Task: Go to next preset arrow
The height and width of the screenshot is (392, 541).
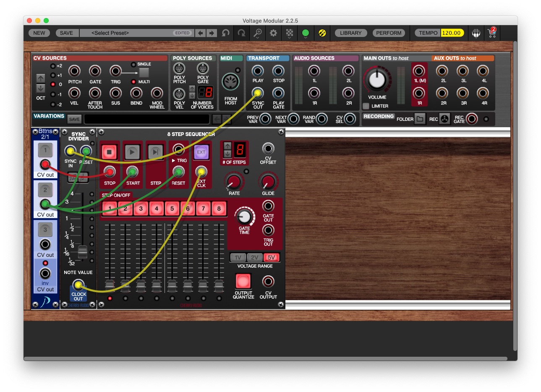Action: 212,33
